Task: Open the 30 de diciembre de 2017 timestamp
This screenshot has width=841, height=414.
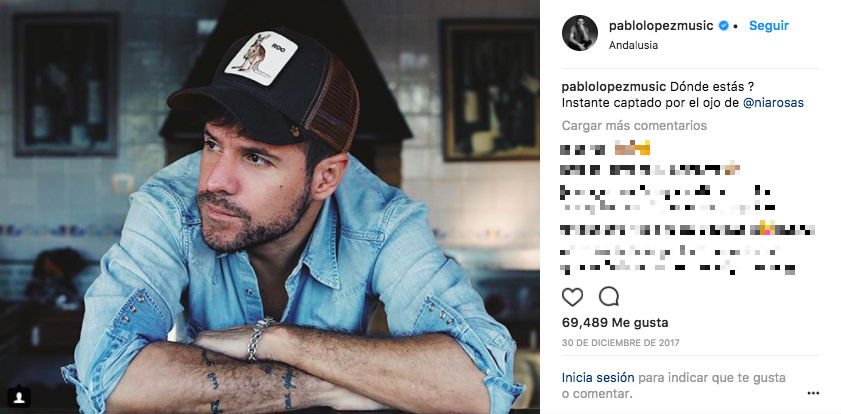Action: click(x=621, y=343)
